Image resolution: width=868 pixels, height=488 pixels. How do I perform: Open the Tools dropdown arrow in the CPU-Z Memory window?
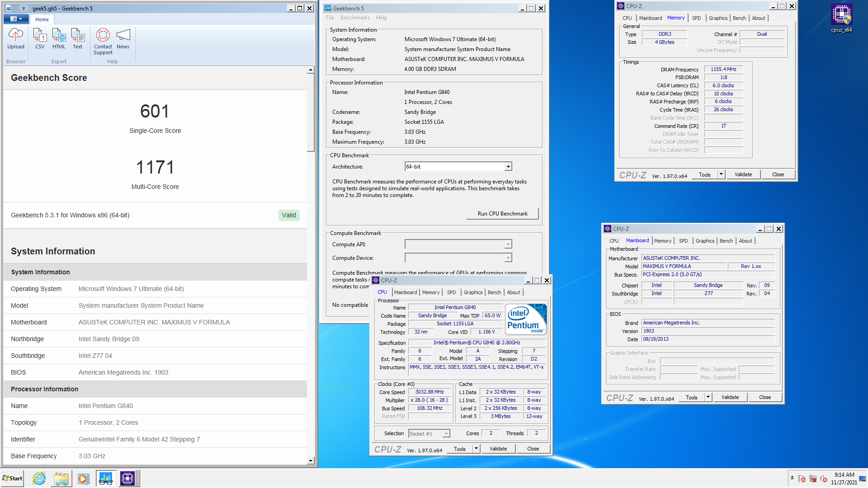tap(721, 174)
